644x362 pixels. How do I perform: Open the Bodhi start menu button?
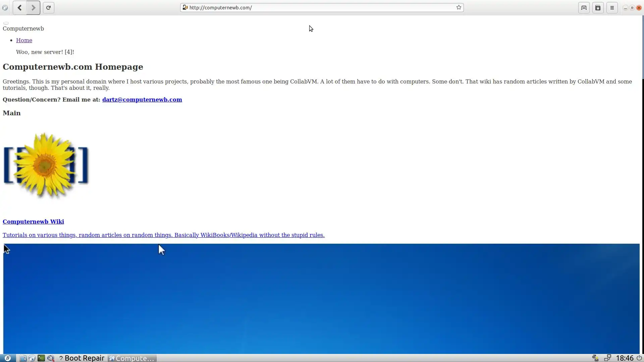(7, 358)
